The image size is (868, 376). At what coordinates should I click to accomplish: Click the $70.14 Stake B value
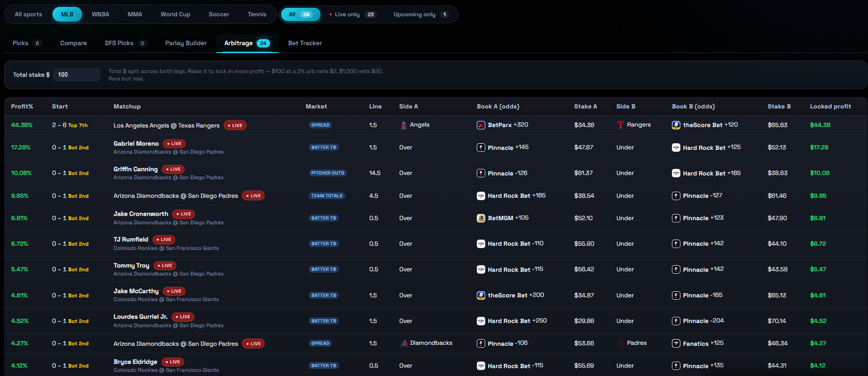coord(777,321)
